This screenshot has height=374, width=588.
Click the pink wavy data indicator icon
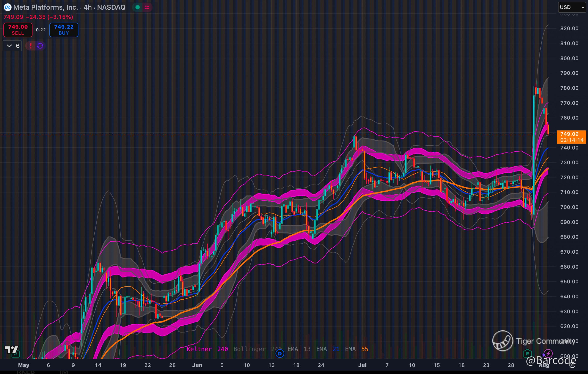[147, 7]
